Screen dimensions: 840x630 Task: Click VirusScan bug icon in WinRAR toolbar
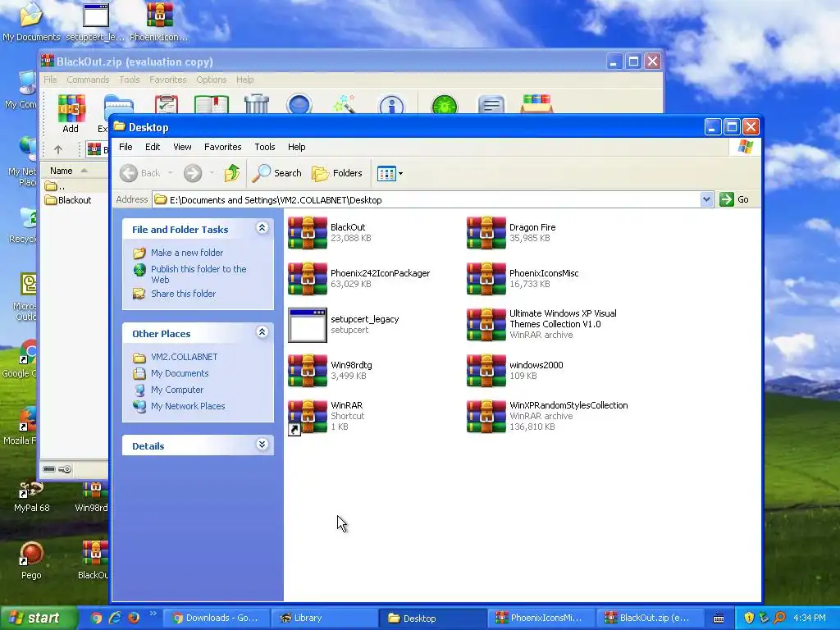(445, 104)
